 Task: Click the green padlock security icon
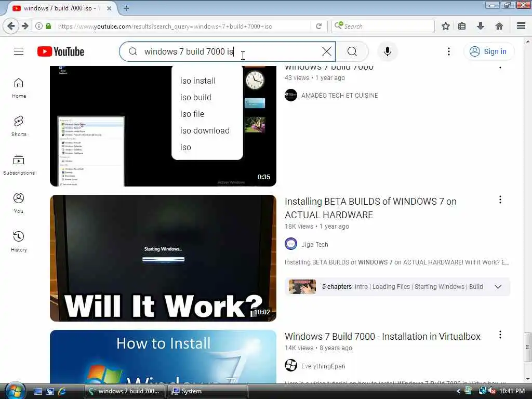click(48, 26)
